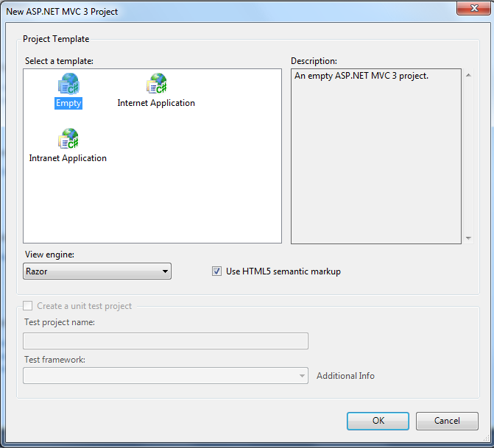Screen dimensions: 494x448
Task: Click the Cancel button
Action: pos(447,421)
